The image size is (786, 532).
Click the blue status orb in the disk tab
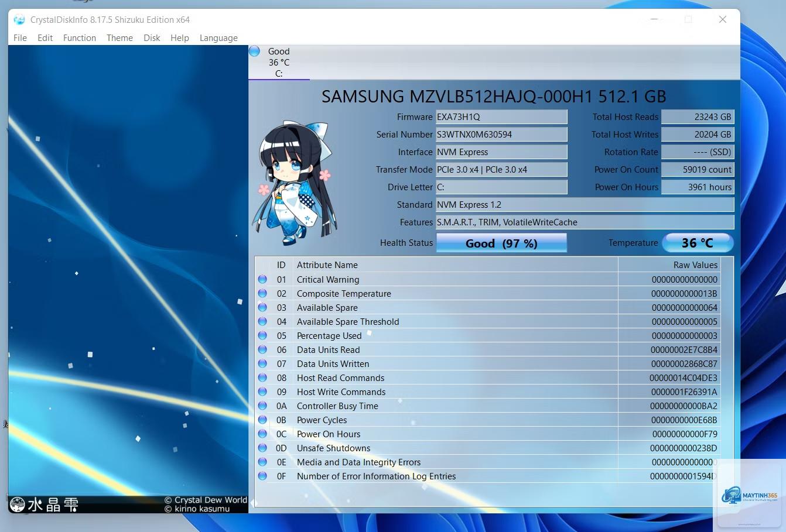tap(254, 51)
